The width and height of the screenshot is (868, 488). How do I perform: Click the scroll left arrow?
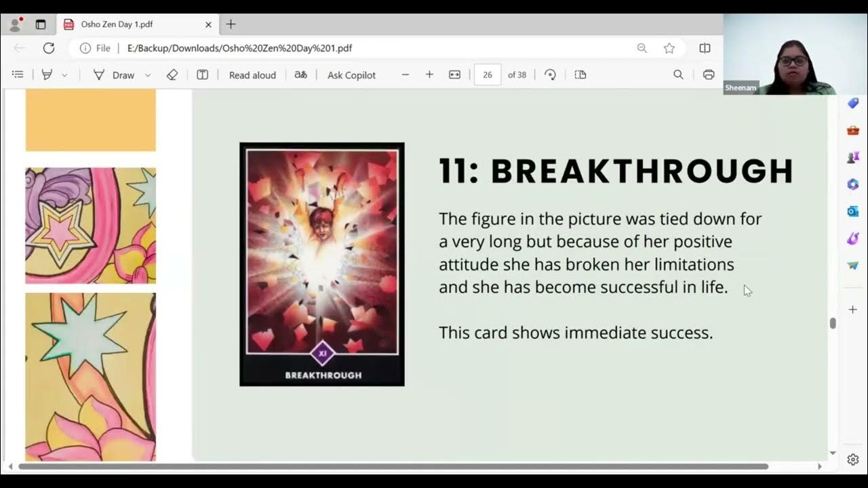click(9, 466)
